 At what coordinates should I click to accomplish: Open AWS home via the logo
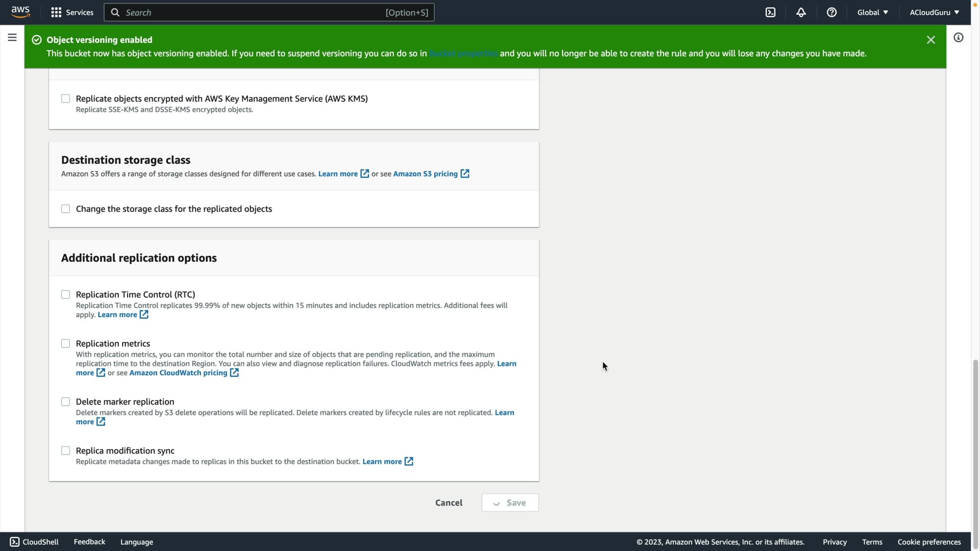point(20,12)
